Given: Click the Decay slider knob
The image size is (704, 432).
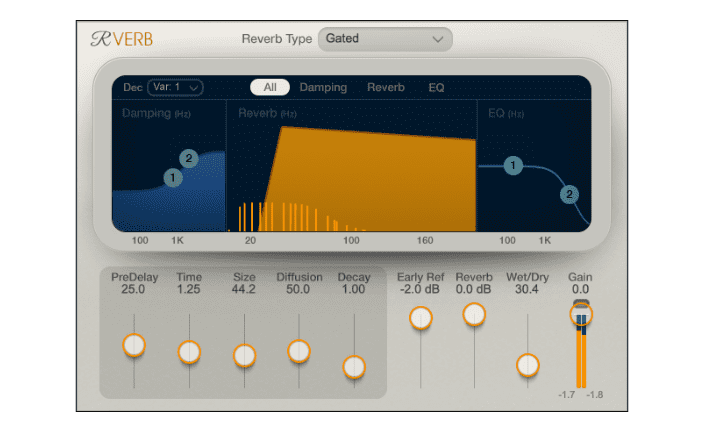Looking at the screenshot, I should pos(354,367).
